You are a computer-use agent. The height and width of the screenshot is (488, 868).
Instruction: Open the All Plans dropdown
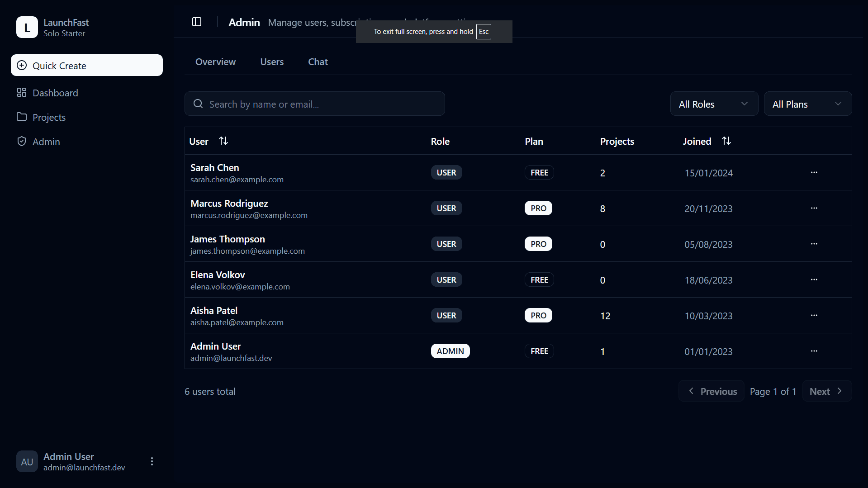click(807, 104)
